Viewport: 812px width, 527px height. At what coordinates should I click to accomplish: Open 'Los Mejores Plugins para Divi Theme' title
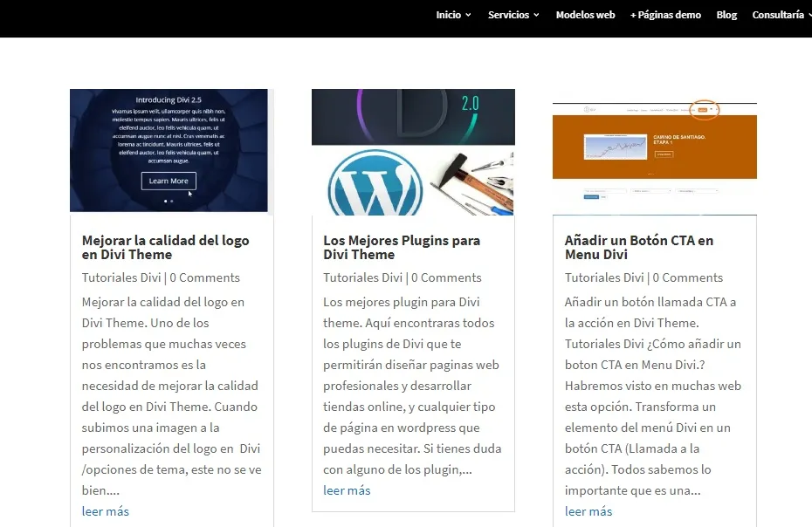(x=401, y=247)
